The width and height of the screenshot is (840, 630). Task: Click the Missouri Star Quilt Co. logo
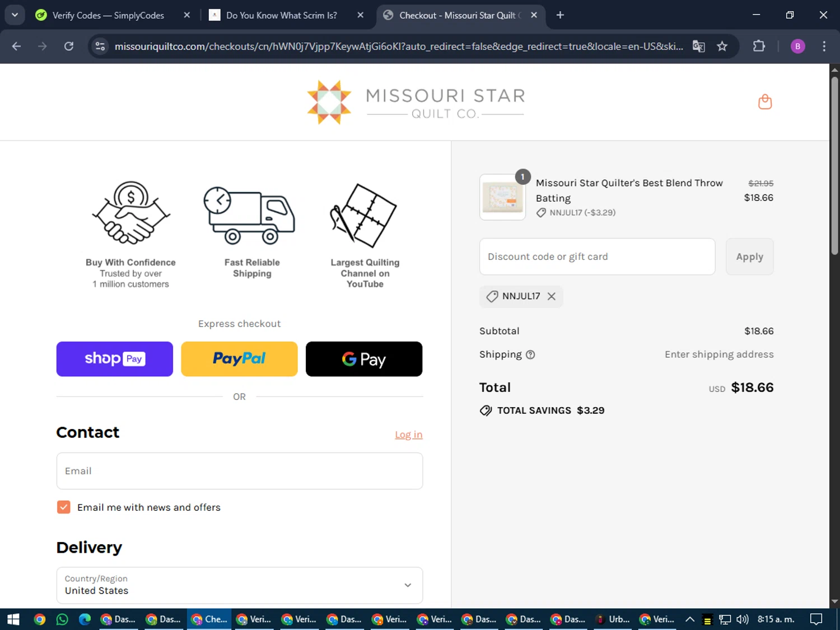[416, 102]
